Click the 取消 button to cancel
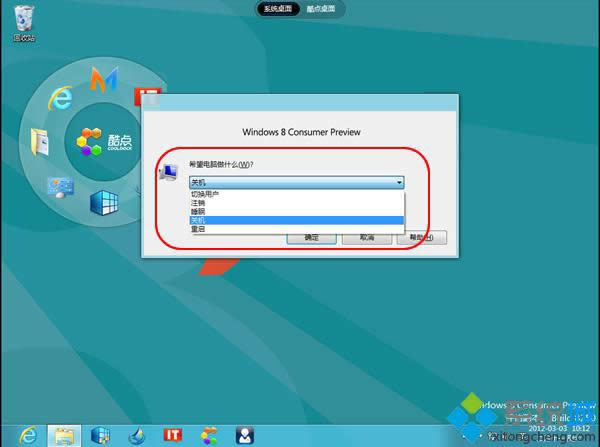 367,238
